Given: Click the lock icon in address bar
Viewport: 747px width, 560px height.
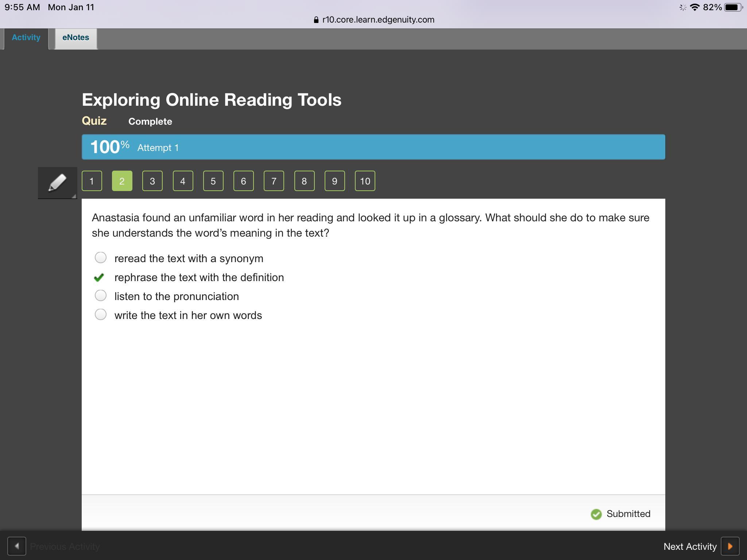Looking at the screenshot, I should tap(316, 20).
